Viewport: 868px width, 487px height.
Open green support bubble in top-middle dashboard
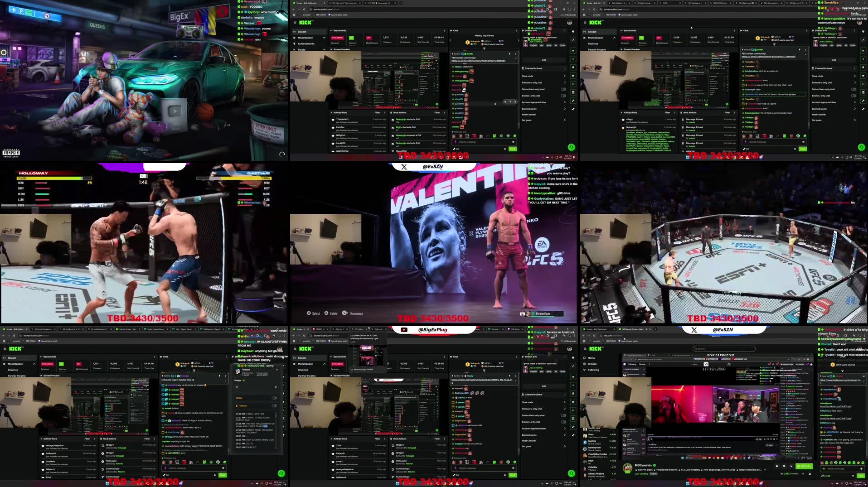tap(571, 147)
